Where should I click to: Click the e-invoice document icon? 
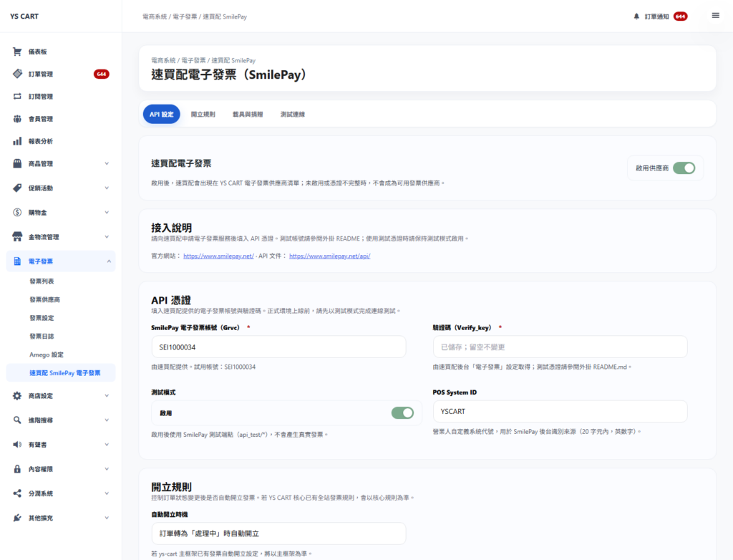point(17,261)
